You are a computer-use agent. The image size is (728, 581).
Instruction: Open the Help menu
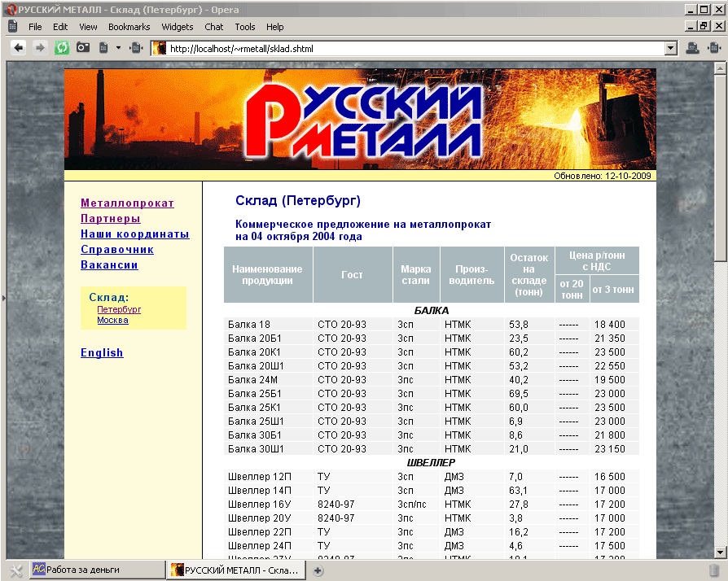275,27
